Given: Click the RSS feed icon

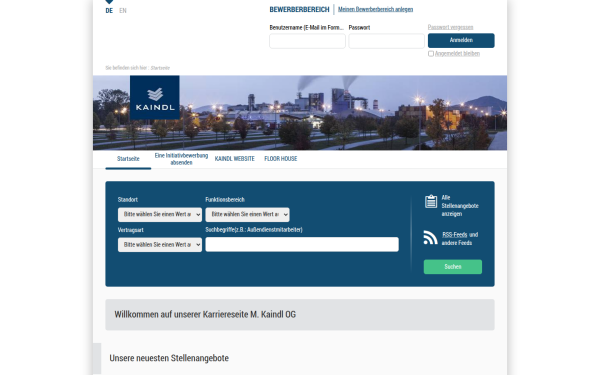Looking at the screenshot, I should click(x=430, y=238).
